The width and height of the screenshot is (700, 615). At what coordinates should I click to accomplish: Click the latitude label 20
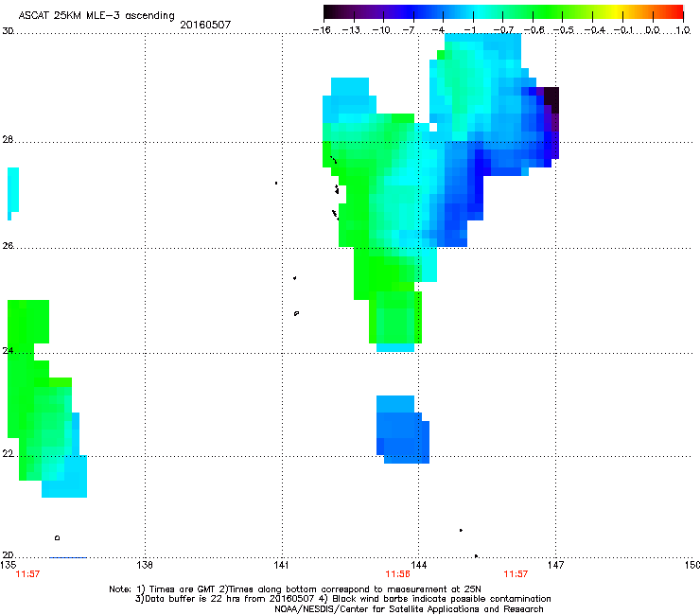(8, 554)
